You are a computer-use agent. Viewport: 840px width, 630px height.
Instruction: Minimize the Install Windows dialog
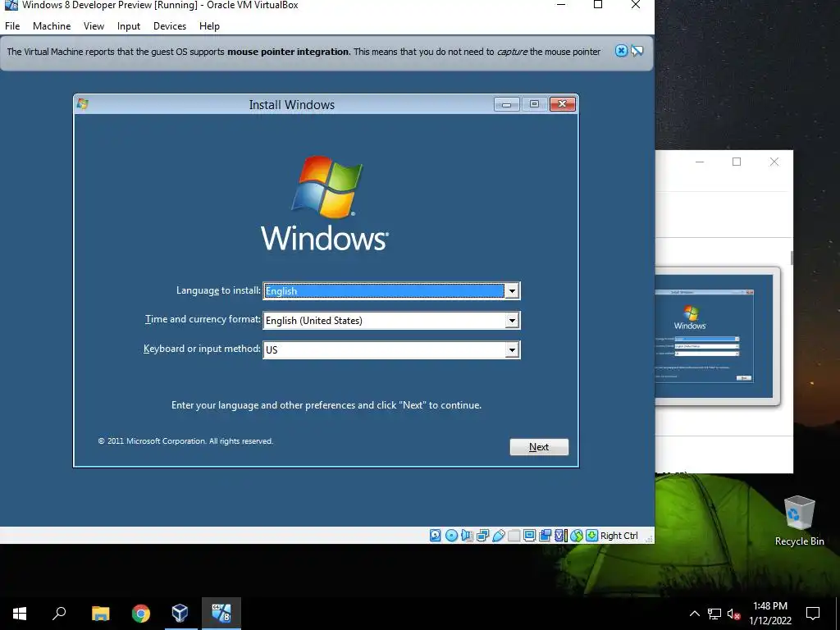click(x=506, y=104)
